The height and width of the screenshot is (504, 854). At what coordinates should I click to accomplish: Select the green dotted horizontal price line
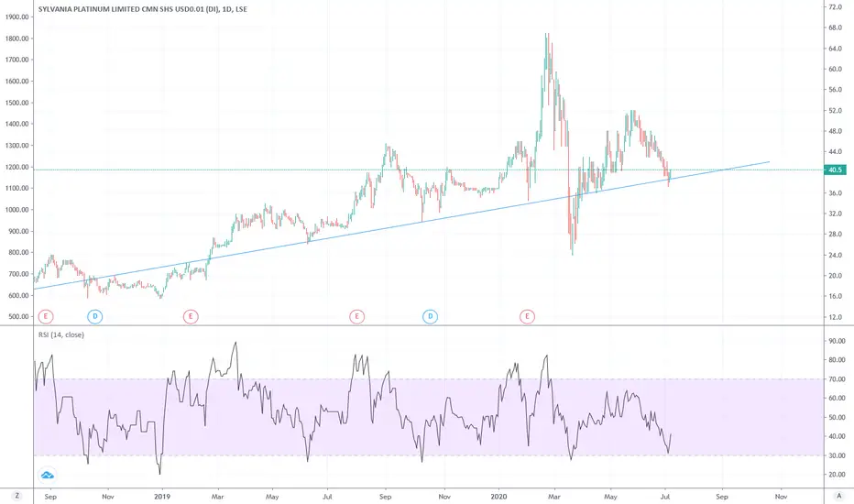click(428, 170)
